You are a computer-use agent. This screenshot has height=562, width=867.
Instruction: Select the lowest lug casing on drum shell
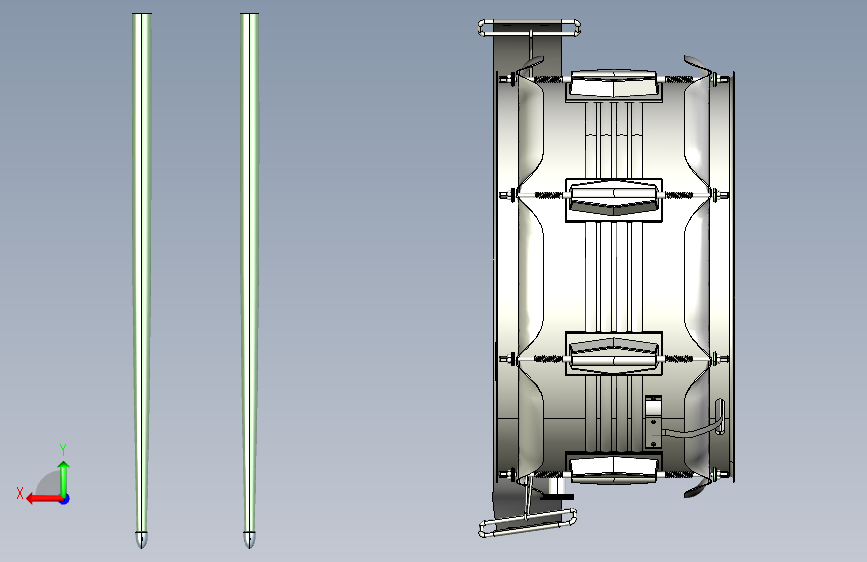613,469
